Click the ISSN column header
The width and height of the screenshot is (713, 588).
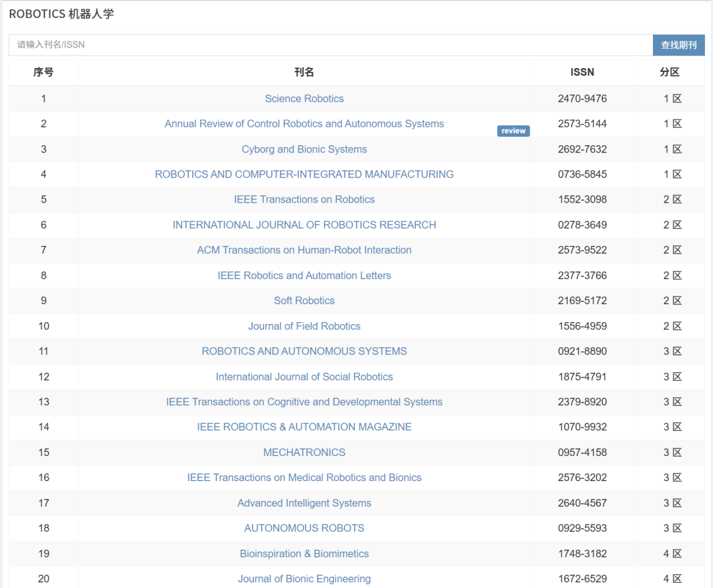point(582,72)
